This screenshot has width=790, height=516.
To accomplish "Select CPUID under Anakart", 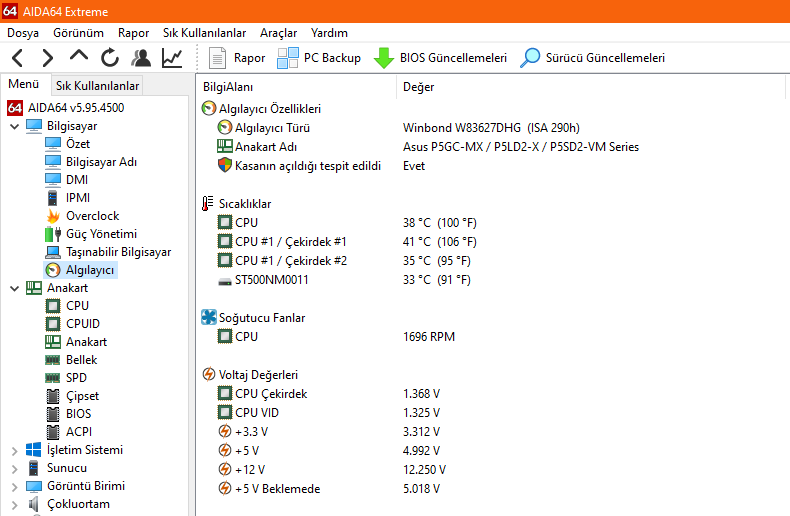I will point(82,324).
